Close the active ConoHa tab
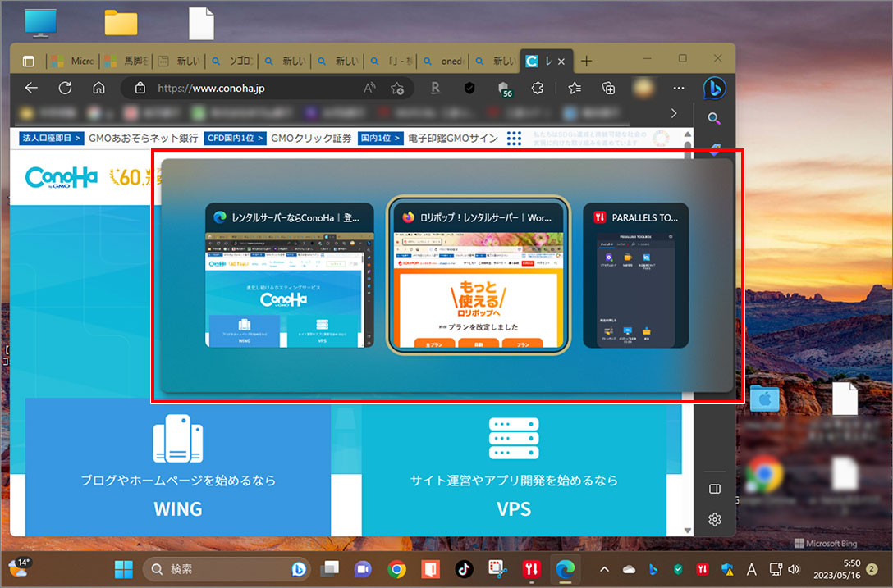This screenshot has height=588, width=893. 561,62
